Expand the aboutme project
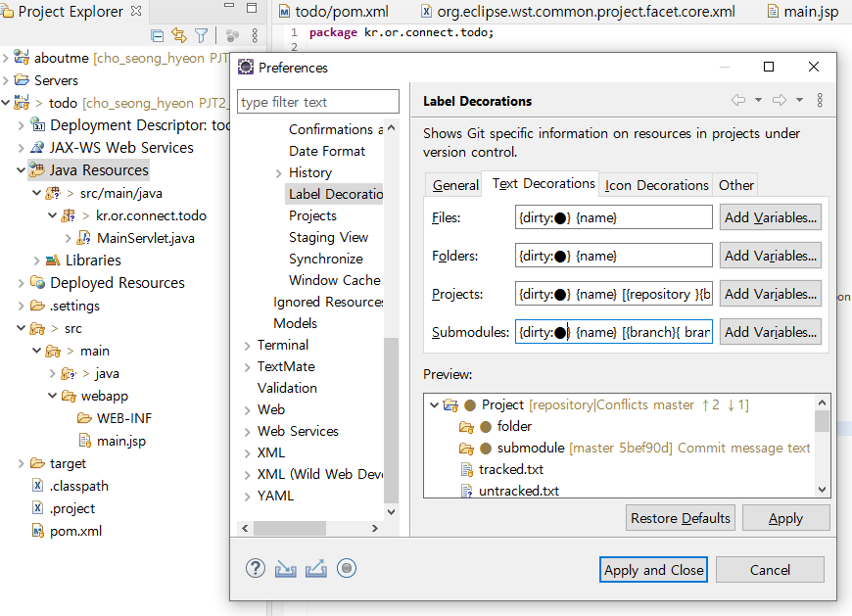The height and width of the screenshot is (616, 852). pos(6,58)
